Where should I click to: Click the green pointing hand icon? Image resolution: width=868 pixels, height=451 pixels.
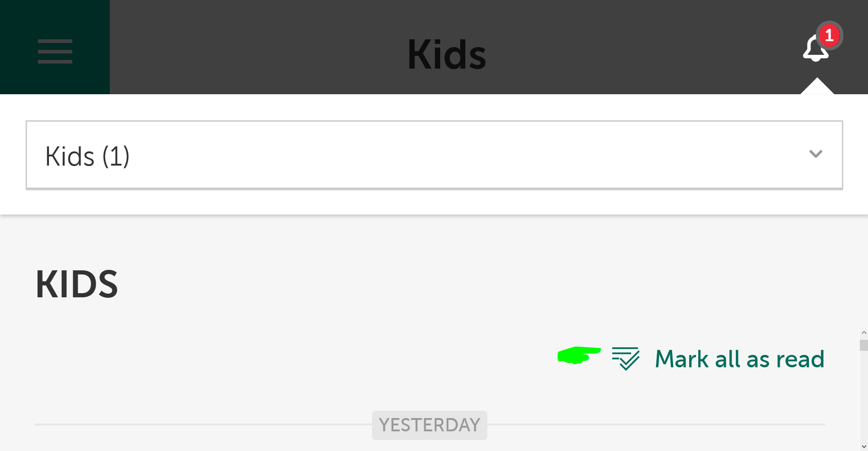[x=578, y=355]
